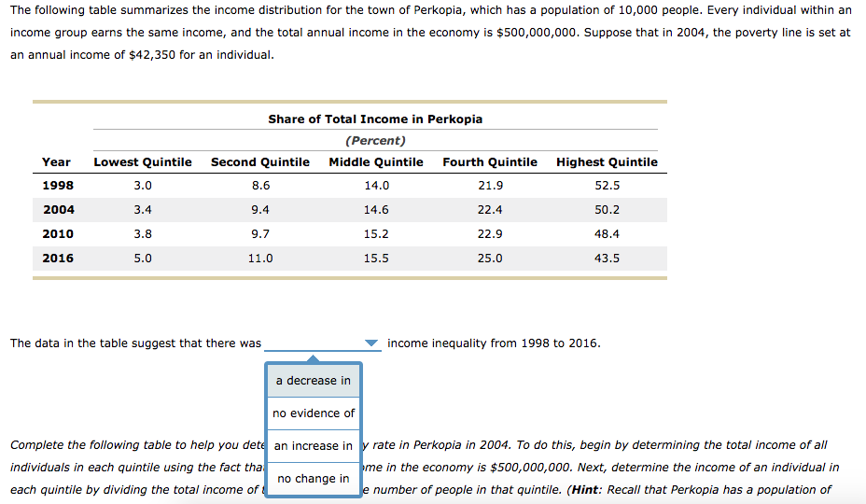Click the 14.0 middle quintile value
The height and width of the screenshot is (504, 866).
[377, 186]
